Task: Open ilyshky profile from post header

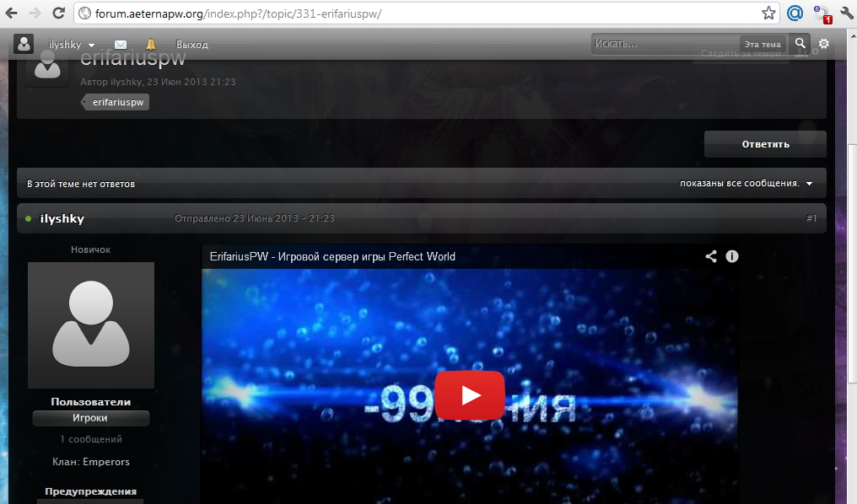Action: (x=62, y=218)
